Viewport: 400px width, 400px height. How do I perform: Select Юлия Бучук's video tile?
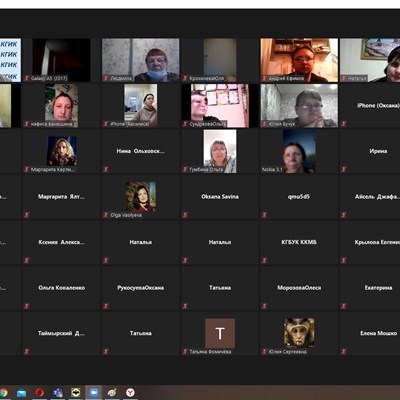[299, 106]
